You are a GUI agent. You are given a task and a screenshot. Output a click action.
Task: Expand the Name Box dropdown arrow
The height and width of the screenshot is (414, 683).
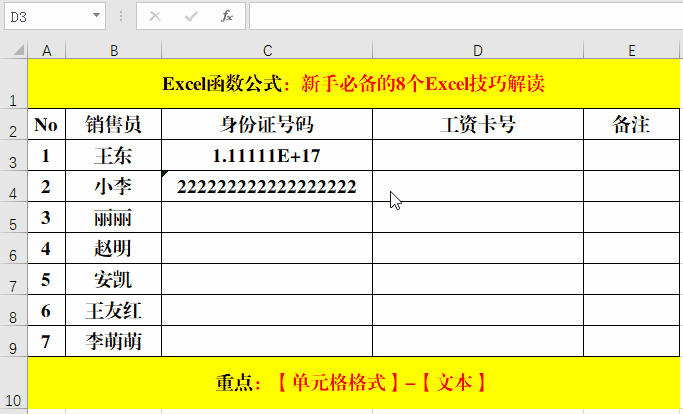tap(96, 16)
